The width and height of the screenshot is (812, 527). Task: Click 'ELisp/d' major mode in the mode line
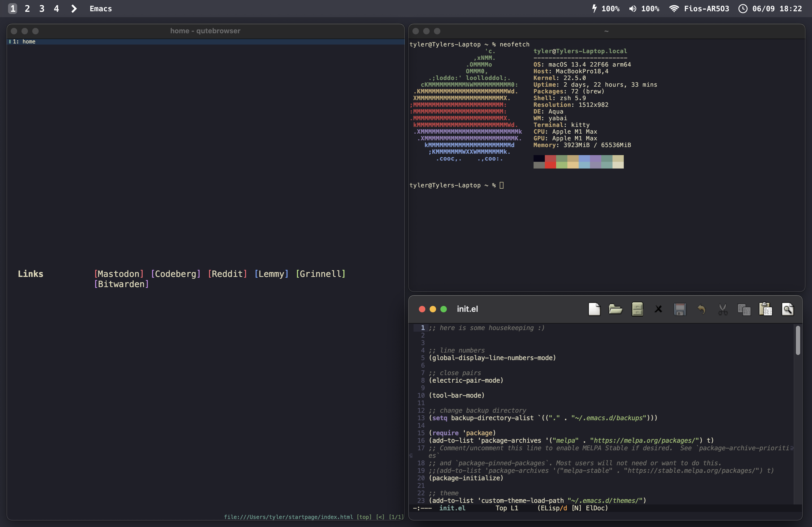[x=554, y=508]
